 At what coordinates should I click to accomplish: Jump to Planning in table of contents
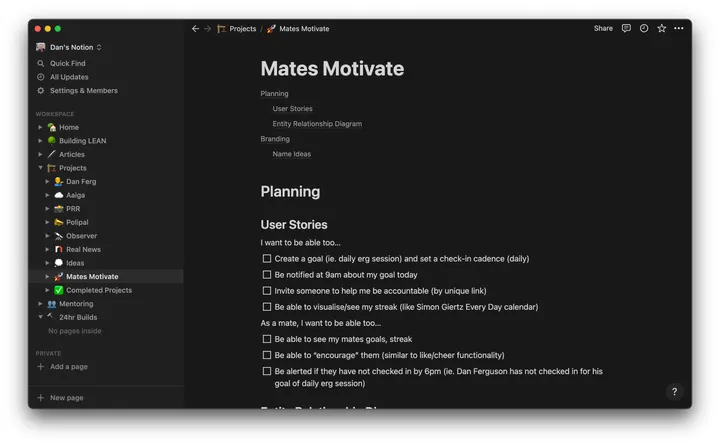pyautogui.click(x=274, y=94)
